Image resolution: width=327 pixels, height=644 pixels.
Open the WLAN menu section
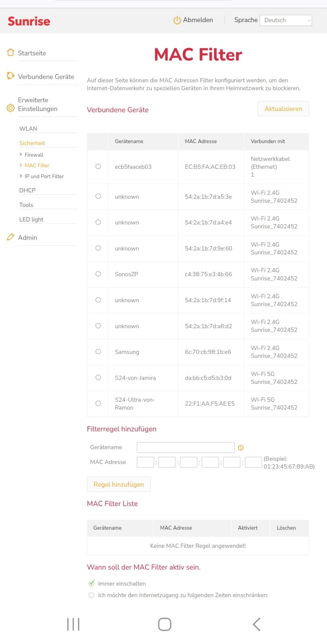[28, 128]
